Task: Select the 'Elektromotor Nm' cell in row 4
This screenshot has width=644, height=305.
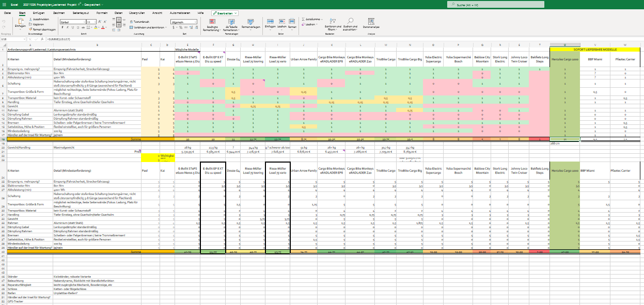Action: pos(29,73)
